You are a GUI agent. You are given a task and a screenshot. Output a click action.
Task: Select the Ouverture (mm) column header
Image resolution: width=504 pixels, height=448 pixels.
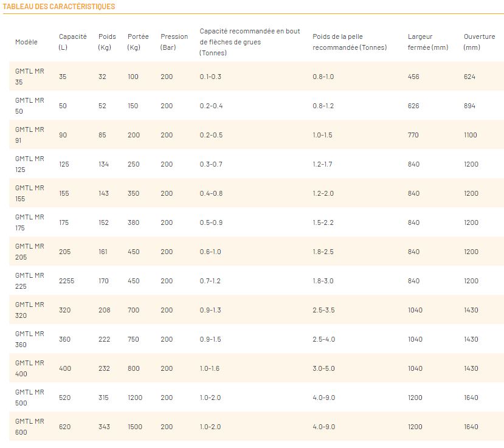[x=479, y=42]
